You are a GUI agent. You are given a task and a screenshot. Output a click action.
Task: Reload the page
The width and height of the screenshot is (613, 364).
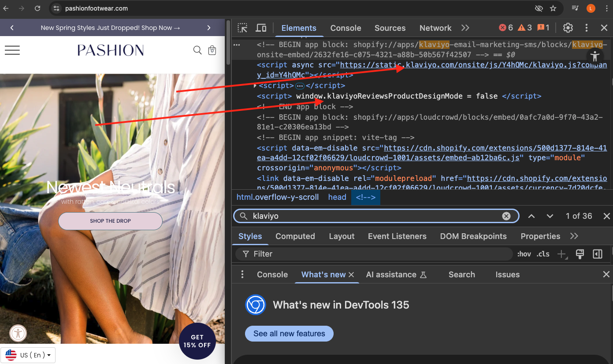point(37,8)
